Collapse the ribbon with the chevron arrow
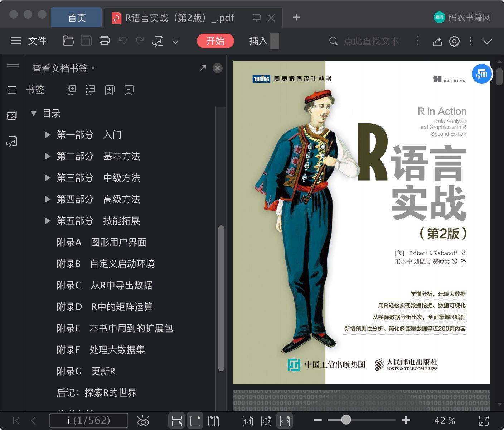The image size is (504, 430). (487, 41)
